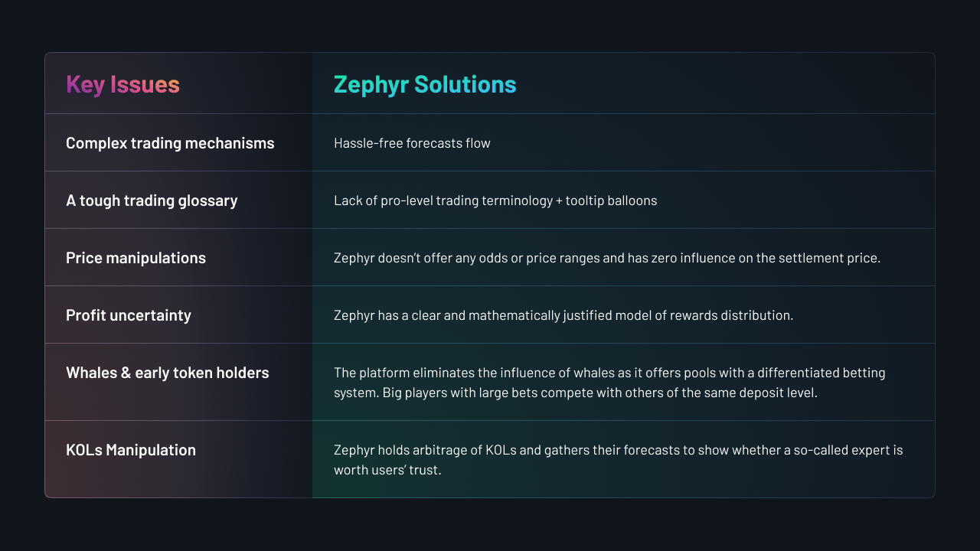The width and height of the screenshot is (980, 551).
Task: Click the Complex trading mechanisms row label
Action: point(170,143)
